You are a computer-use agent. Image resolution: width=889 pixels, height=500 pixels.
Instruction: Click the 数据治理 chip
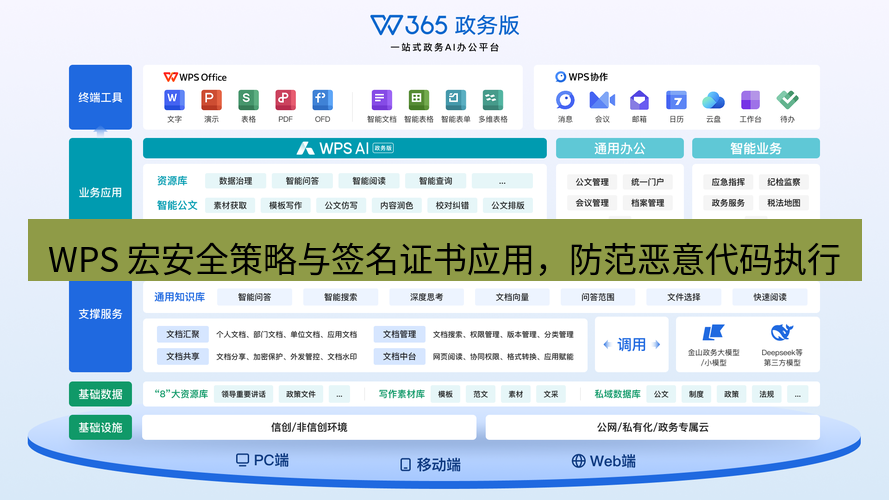(235, 181)
